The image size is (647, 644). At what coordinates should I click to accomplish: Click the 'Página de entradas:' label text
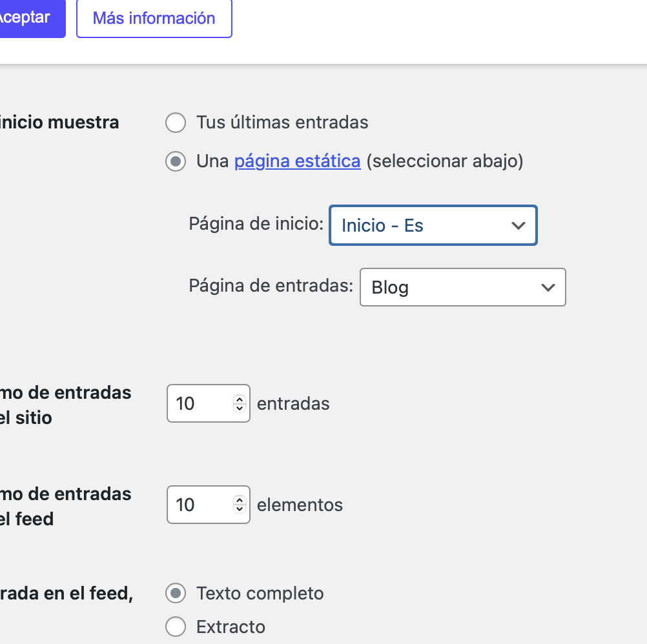271,286
